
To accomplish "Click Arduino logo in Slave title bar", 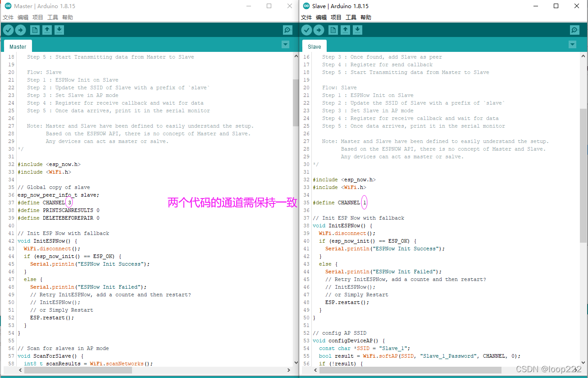I will coord(306,6).
